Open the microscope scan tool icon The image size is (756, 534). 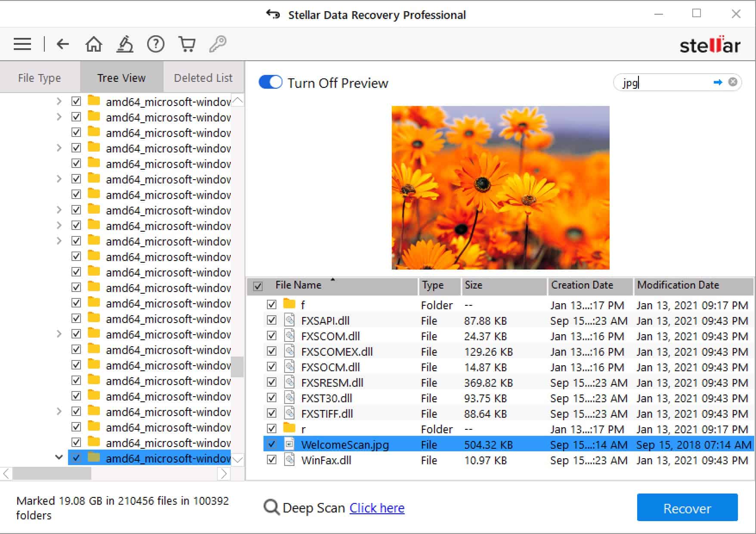coord(125,44)
